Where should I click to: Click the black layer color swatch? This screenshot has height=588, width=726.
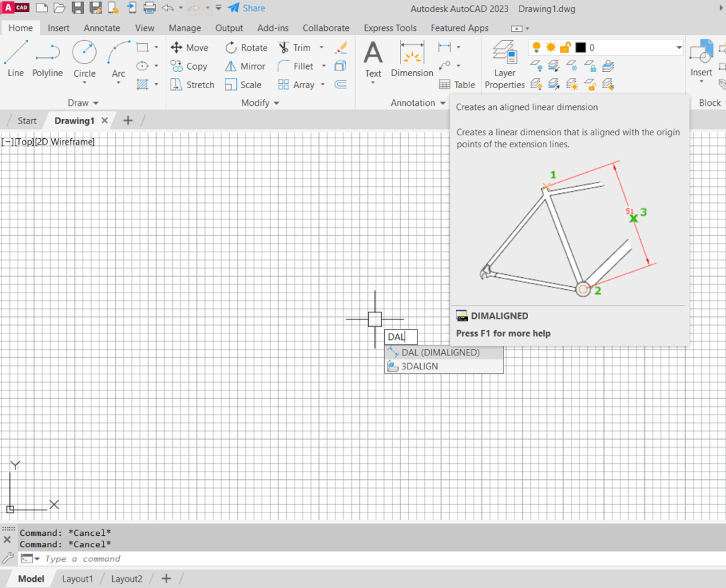pos(580,47)
